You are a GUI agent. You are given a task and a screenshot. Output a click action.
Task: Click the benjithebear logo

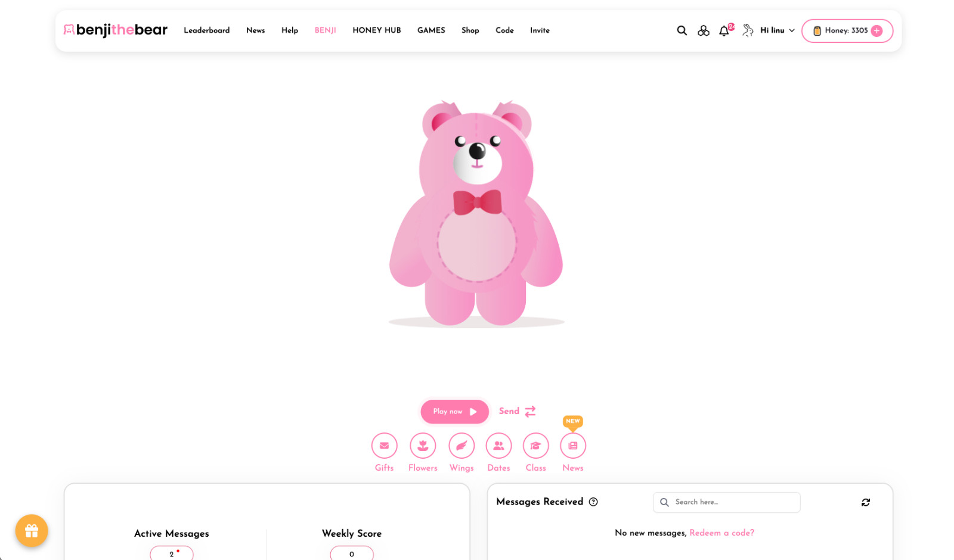point(116,30)
